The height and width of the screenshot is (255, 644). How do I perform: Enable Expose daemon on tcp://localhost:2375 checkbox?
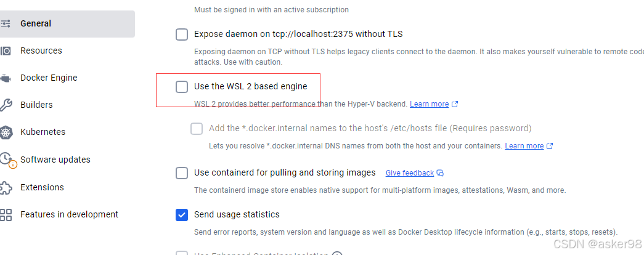pos(182,34)
